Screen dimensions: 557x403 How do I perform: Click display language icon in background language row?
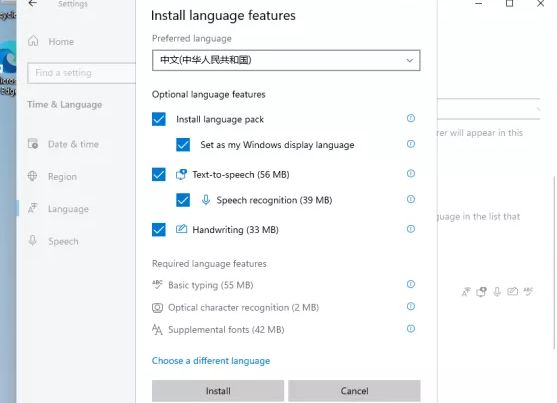tap(466, 292)
